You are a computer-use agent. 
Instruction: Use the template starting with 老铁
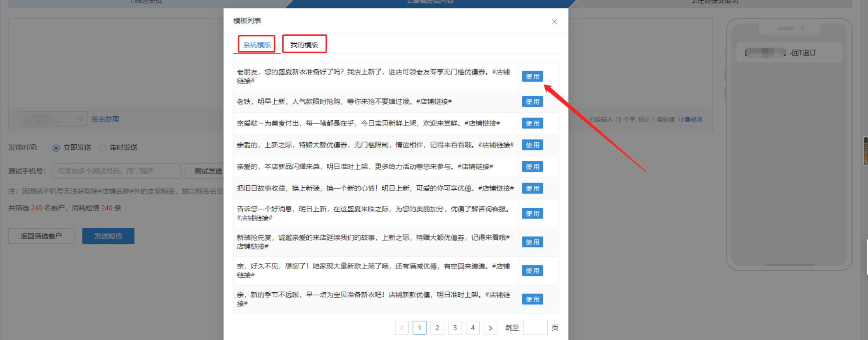532,102
